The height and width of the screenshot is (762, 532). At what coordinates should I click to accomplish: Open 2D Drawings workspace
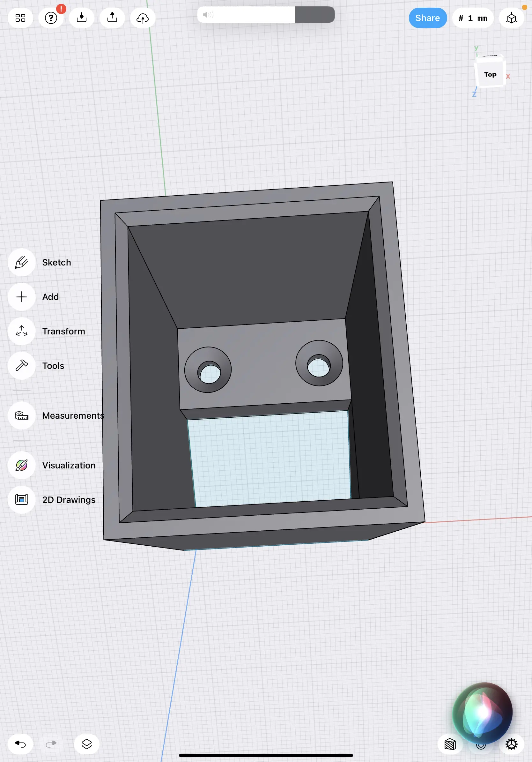[22, 499]
